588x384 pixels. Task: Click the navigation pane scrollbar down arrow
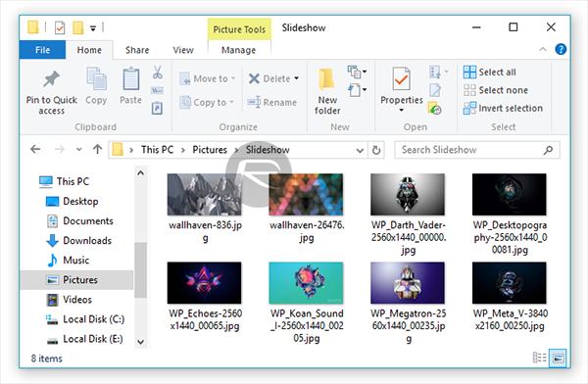[140, 342]
